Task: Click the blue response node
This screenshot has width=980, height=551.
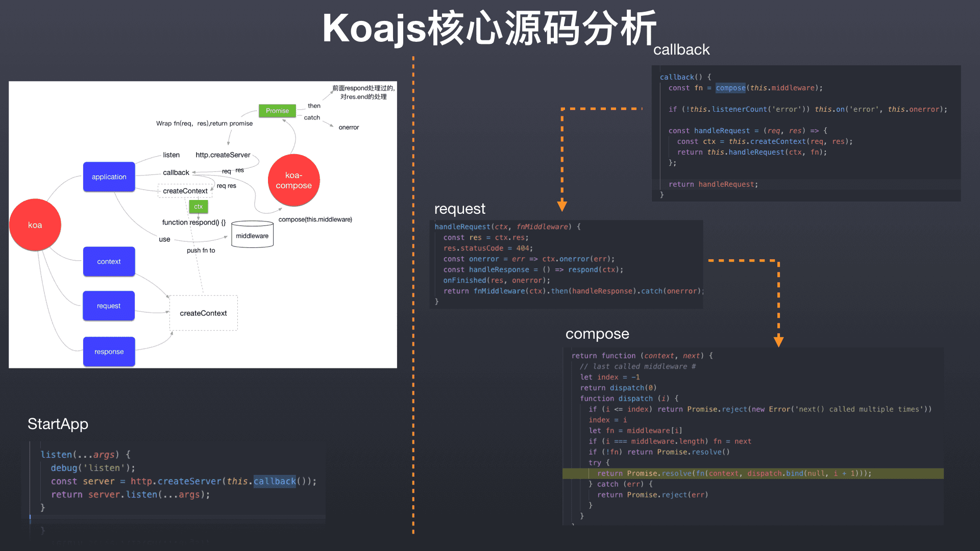Action: coord(109,352)
